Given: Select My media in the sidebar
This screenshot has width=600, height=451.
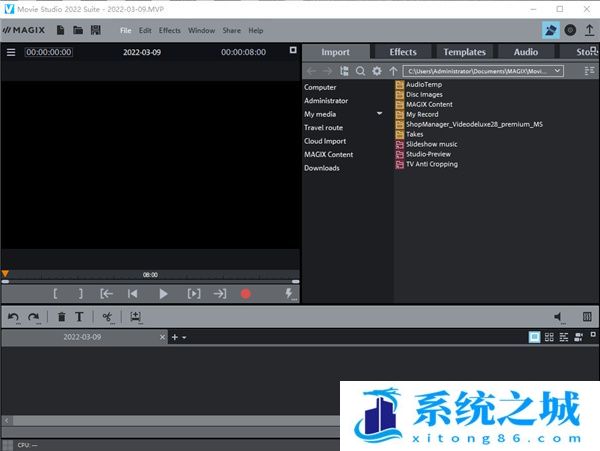Looking at the screenshot, I should click(320, 114).
